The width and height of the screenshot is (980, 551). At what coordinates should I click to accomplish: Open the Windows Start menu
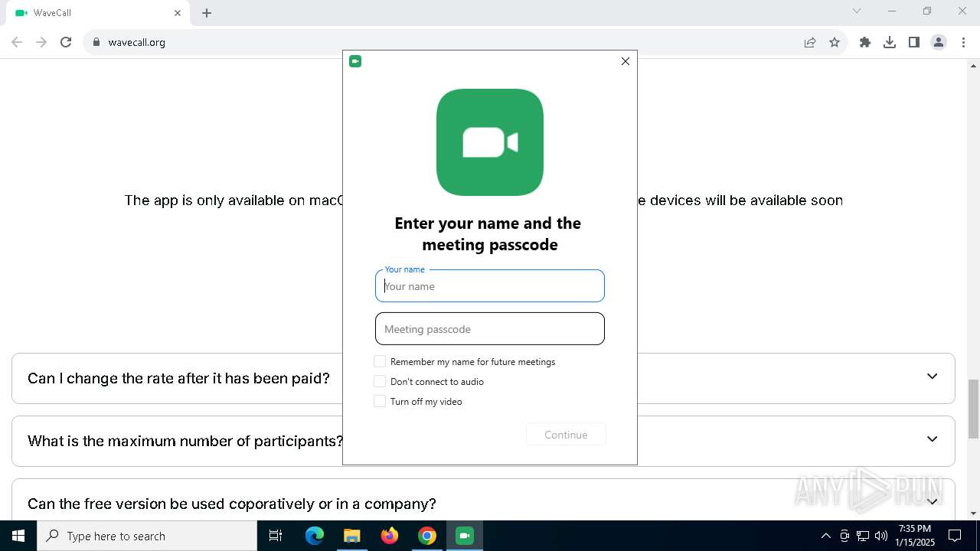18,536
